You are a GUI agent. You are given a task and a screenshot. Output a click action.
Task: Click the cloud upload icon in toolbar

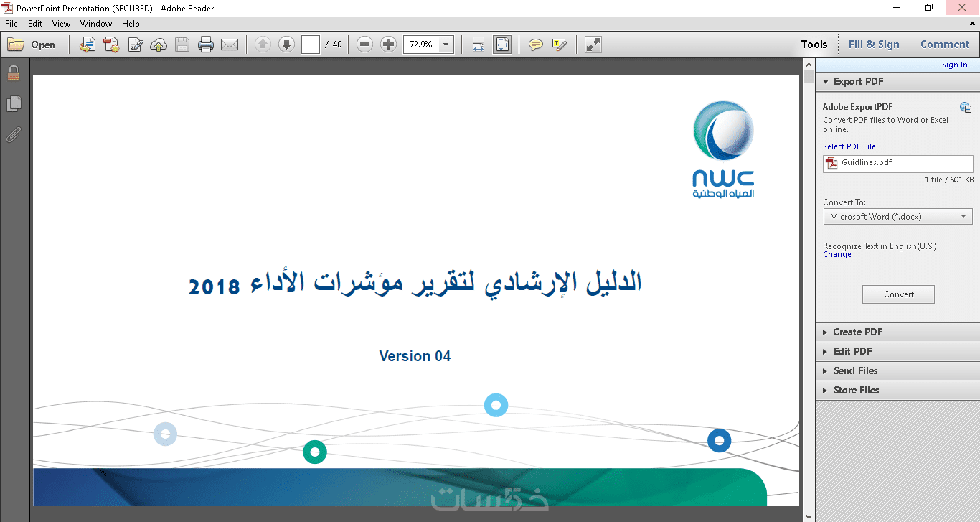coord(159,45)
